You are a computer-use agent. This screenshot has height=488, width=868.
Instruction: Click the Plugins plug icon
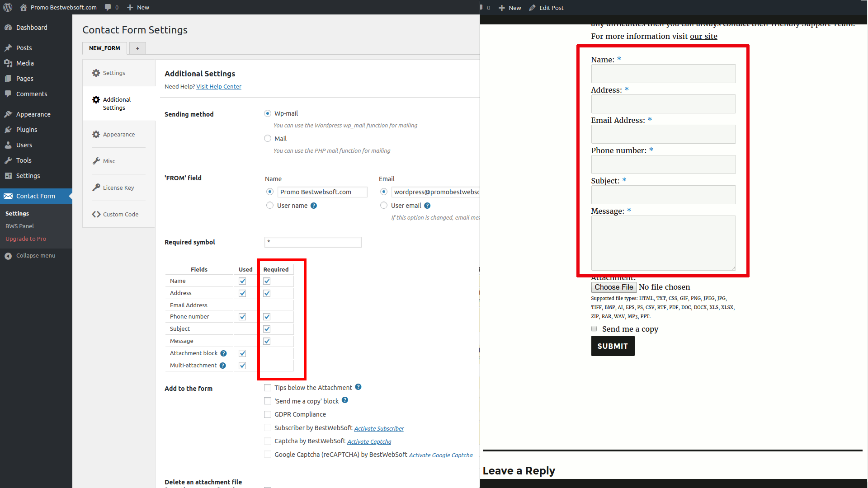(x=8, y=130)
